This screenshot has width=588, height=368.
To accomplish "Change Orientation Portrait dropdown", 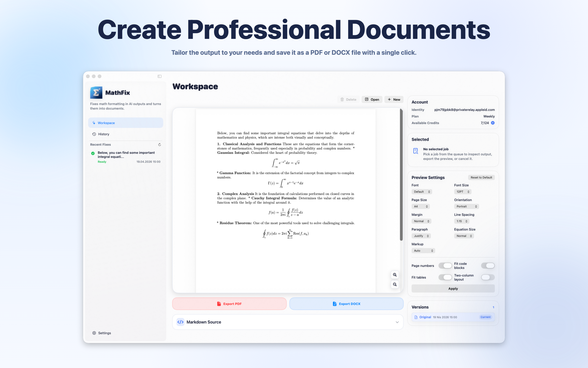I will coord(466,206).
